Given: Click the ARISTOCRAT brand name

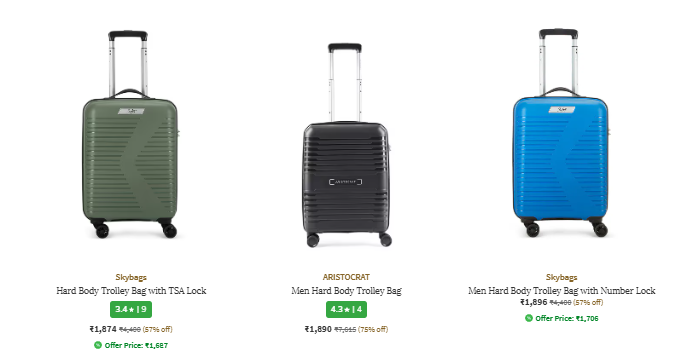Looking at the screenshot, I should pos(346,277).
